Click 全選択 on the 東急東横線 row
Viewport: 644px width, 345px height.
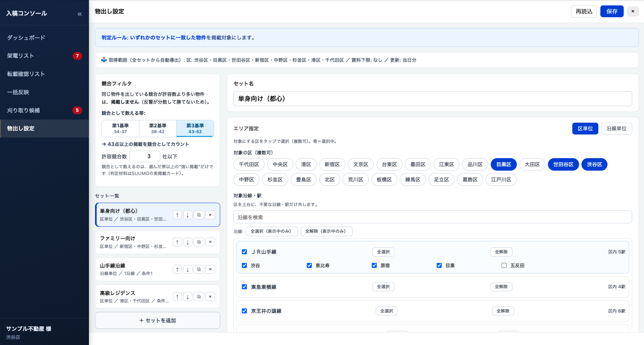click(x=383, y=287)
